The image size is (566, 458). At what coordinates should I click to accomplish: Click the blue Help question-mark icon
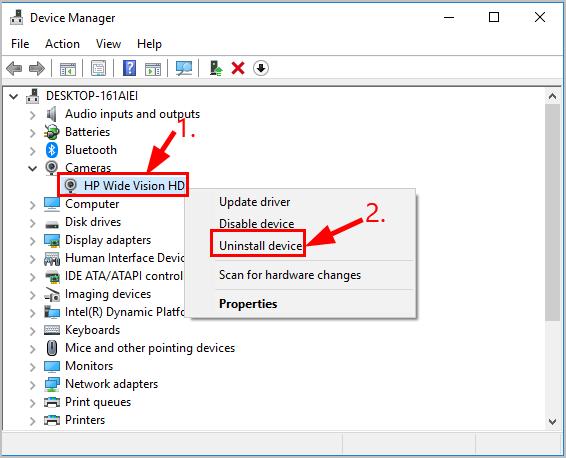point(129,68)
